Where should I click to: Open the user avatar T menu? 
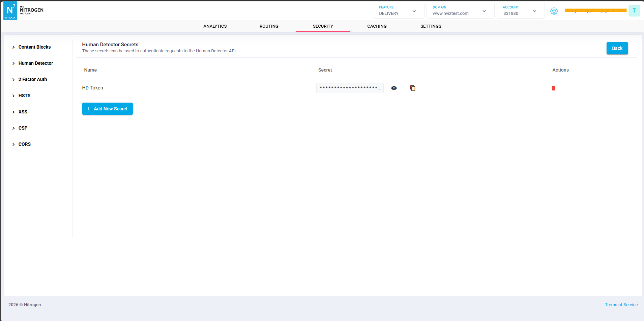click(x=634, y=11)
